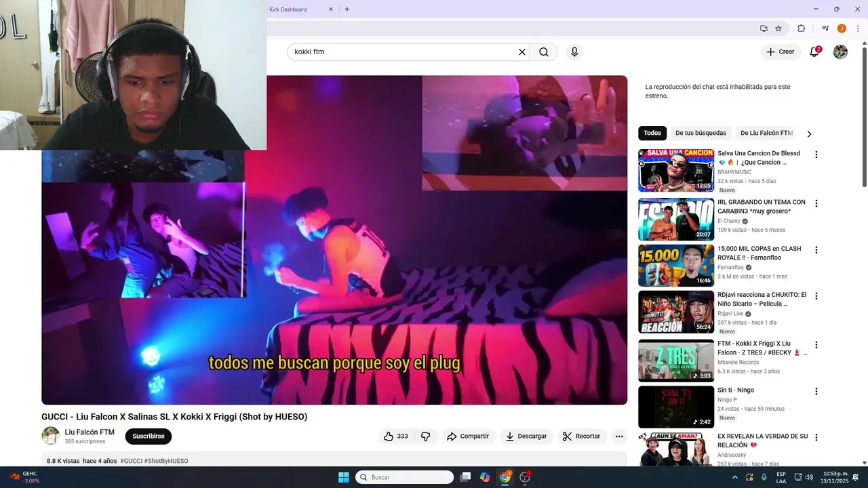Open Salva Una Cancion De Blessd thumbnail

[676, 171]
